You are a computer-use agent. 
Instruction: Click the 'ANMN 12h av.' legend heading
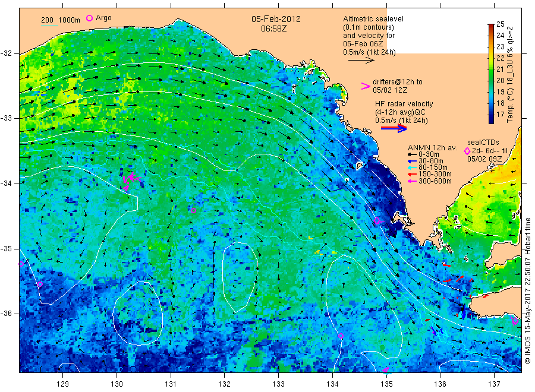click(433, 148)
